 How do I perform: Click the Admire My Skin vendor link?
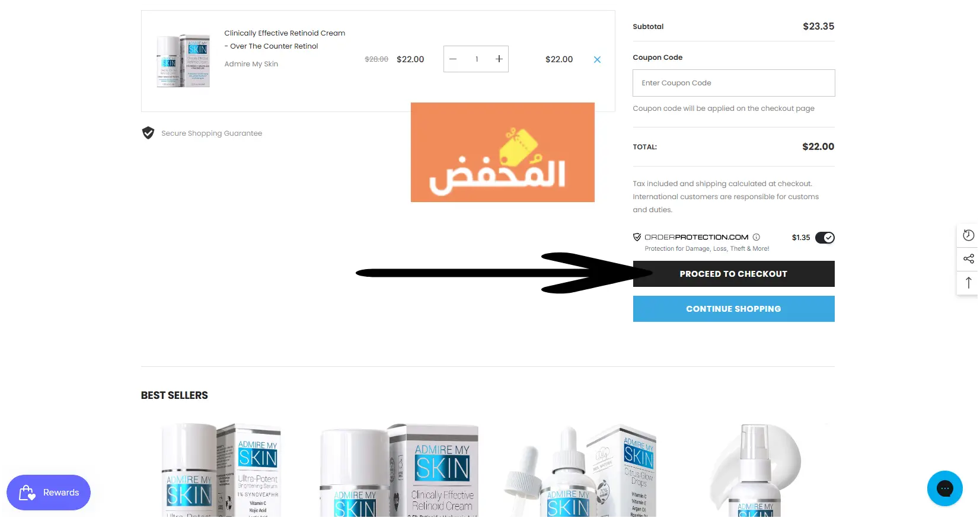tap(251, 64)
